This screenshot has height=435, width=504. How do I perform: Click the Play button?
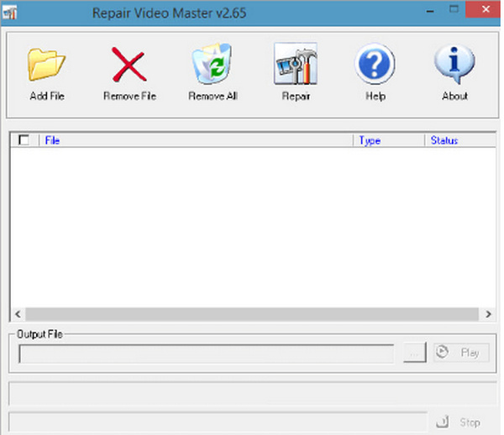tap(461, 353)
